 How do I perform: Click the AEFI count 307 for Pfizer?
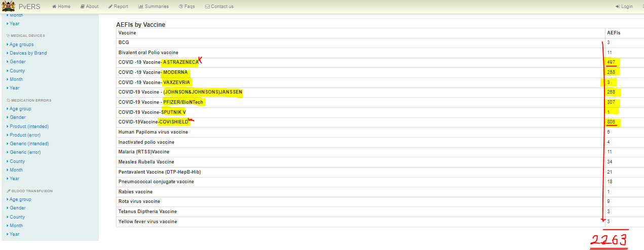pos(611,102)
